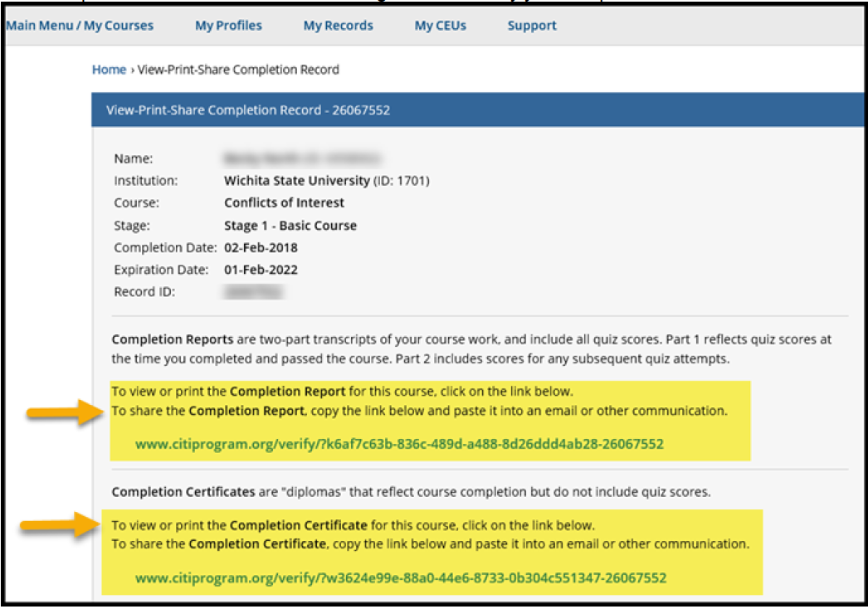The image size is (868, 609).
Task: Open the My CEUs page
Action: (x=440, y=26)
